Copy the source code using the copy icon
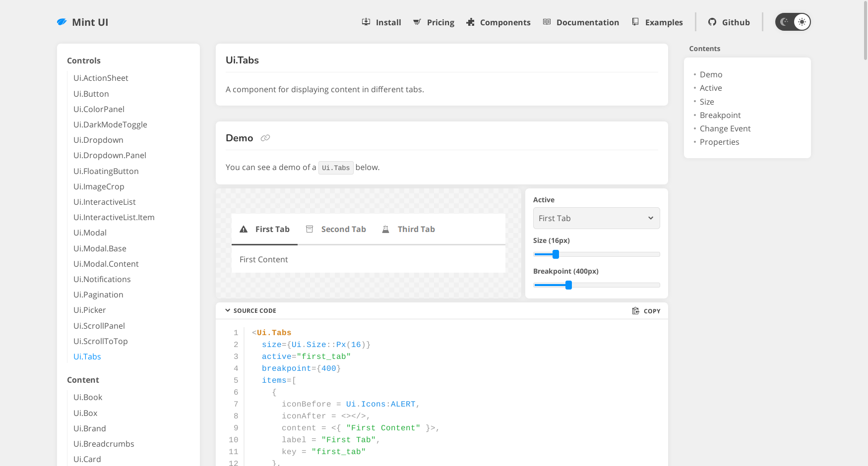 point(635,310)
